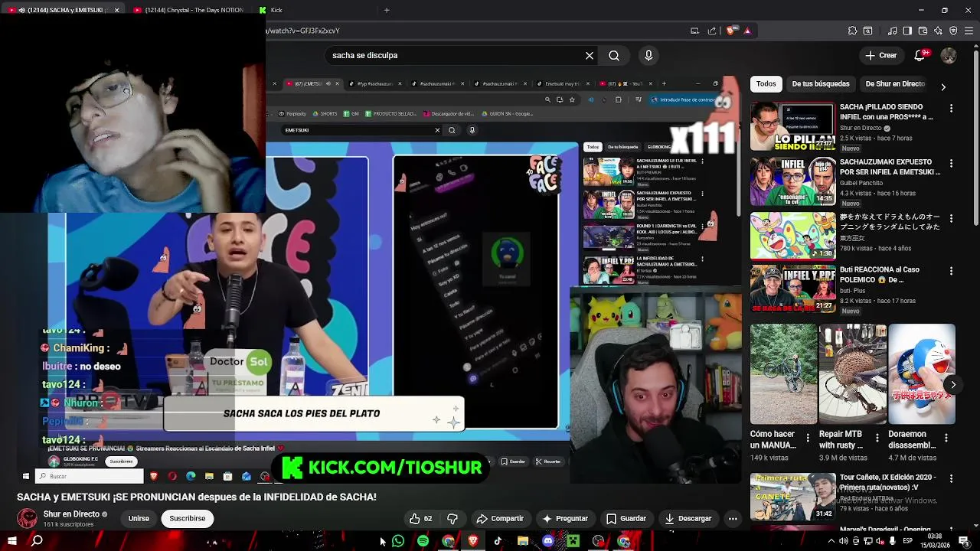Screen dimensions: 980x551
Task: Click the Crear button
Action: (880, 55)
